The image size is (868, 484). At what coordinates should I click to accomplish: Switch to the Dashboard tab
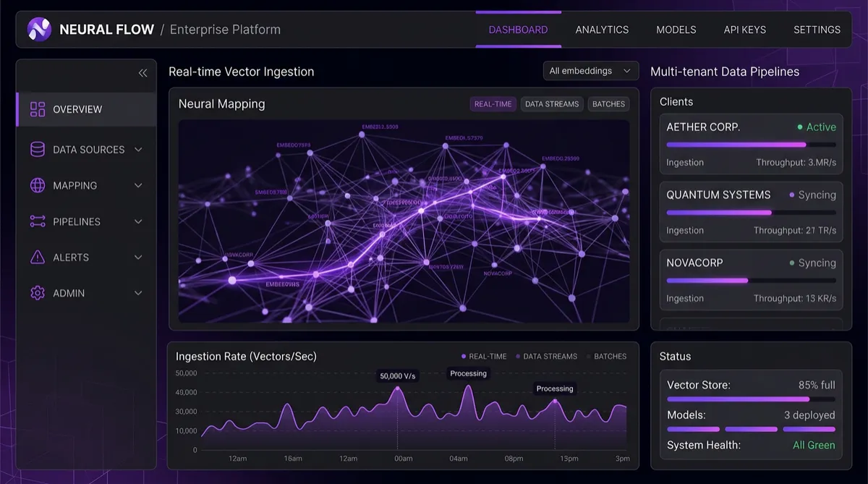coord(518,30)
